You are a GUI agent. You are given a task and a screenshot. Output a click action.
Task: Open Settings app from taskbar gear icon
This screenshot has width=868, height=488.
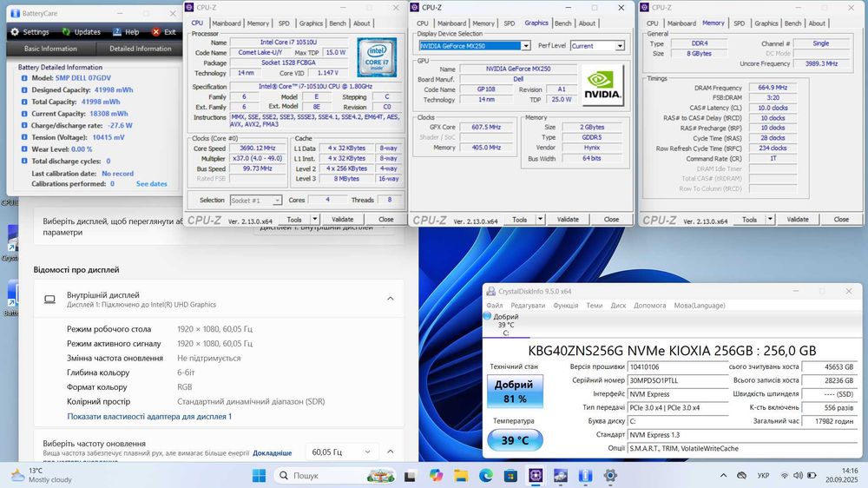tap(610, 475)
